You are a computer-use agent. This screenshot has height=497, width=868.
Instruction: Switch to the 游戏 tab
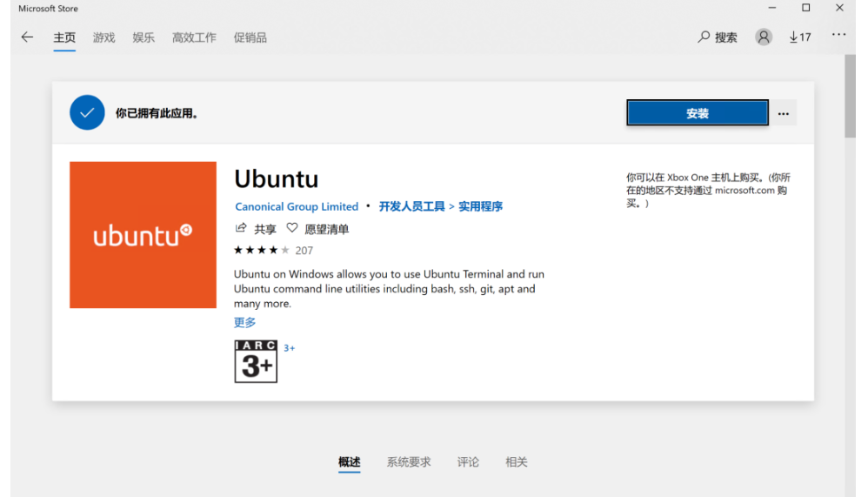[x=104, y=37]
